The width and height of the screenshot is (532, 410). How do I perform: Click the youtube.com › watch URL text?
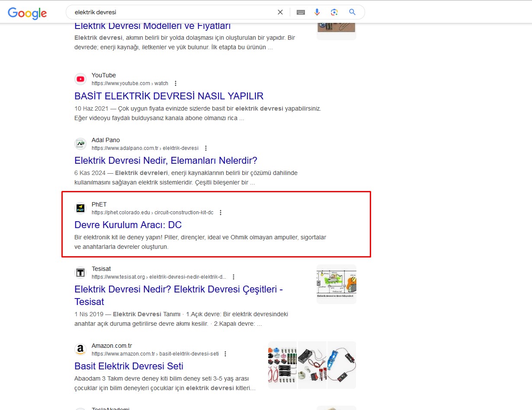tap(130, 83)
